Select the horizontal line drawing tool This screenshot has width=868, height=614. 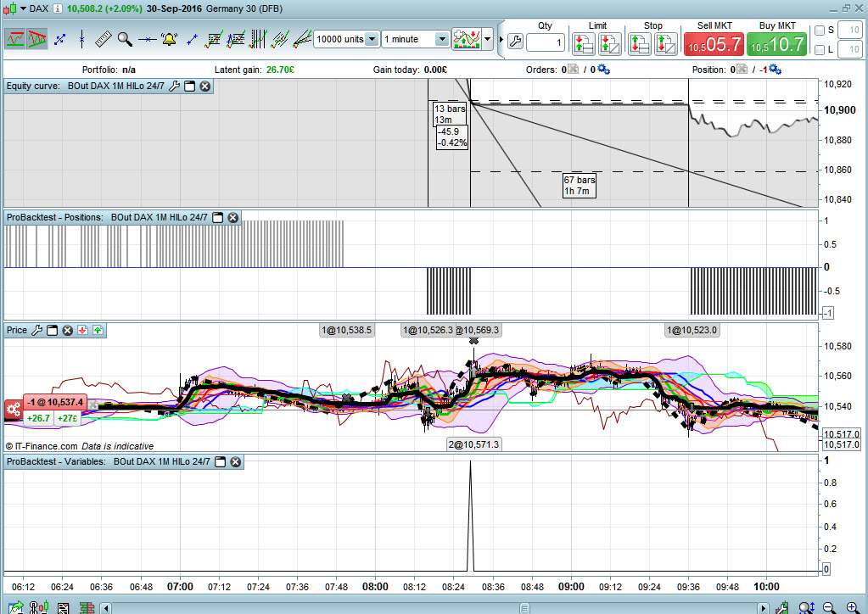[148, 39]
